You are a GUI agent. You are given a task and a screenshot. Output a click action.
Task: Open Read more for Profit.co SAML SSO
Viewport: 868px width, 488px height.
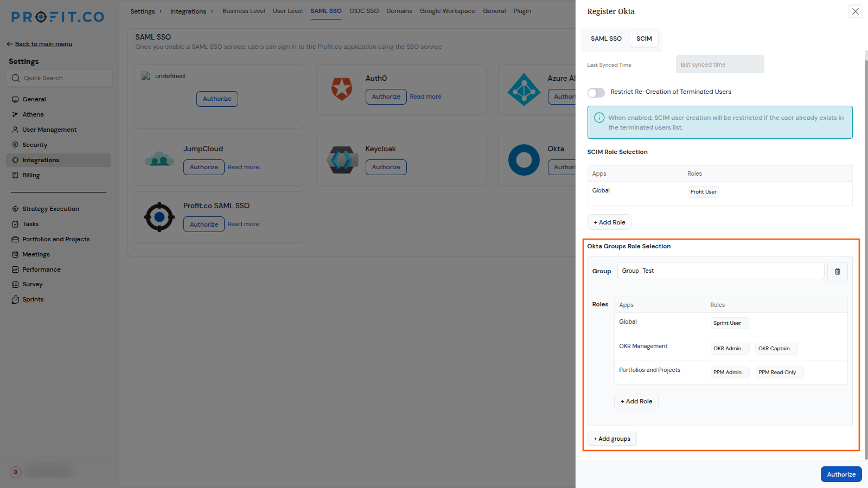point(244,224)
